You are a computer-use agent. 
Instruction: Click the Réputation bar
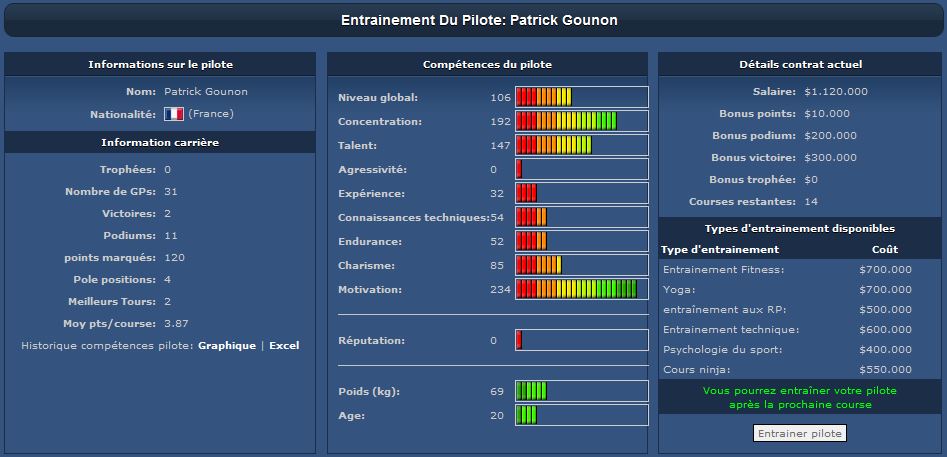[x=582, y=340]
